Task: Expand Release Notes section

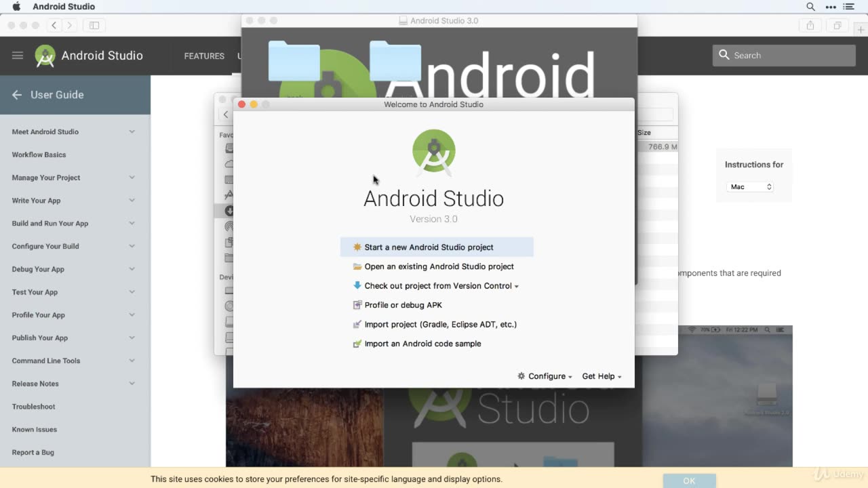Action: click(132, 384)
